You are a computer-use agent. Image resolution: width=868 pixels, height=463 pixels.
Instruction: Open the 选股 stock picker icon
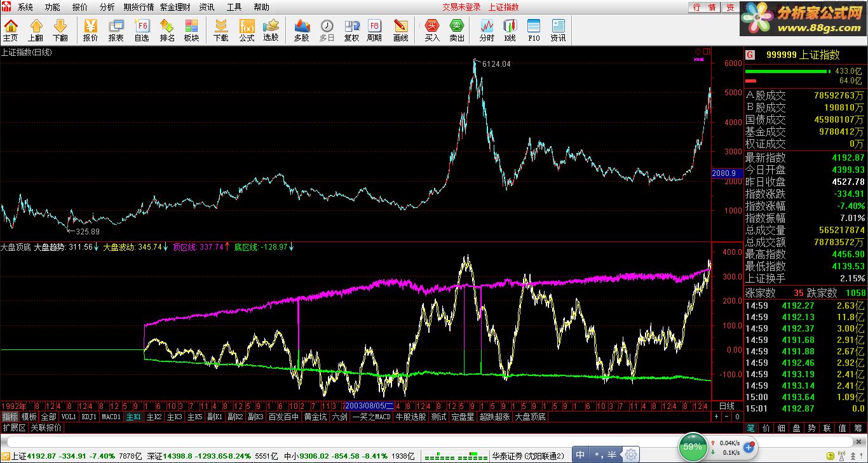coord(271,30)
